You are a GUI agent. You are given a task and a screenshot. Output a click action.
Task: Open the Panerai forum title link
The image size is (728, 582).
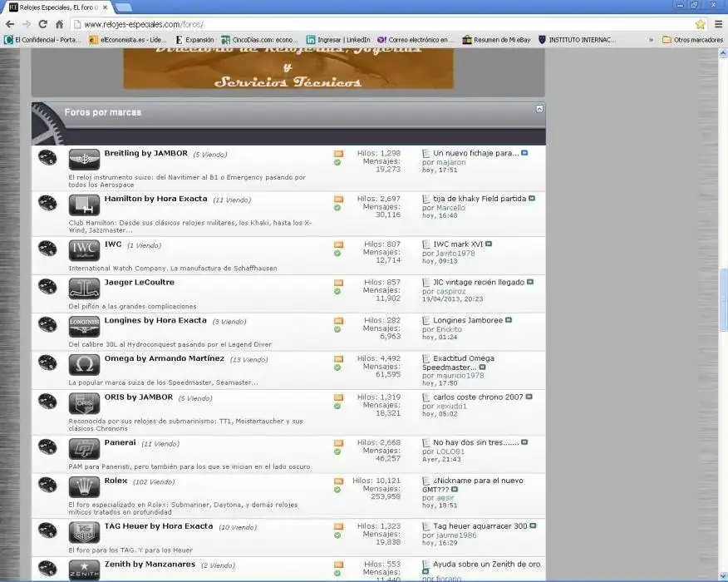(x=120, y=442)
